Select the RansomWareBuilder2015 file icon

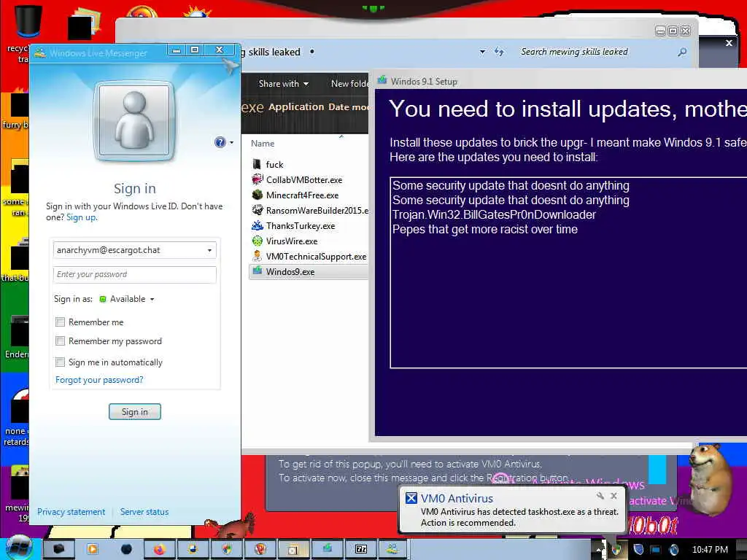click(258, 210)
